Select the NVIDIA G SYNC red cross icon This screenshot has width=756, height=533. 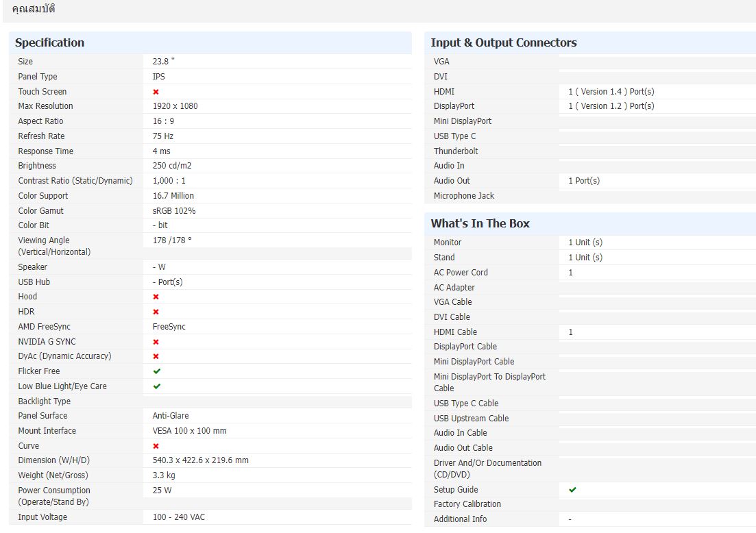tap(156, 342)
